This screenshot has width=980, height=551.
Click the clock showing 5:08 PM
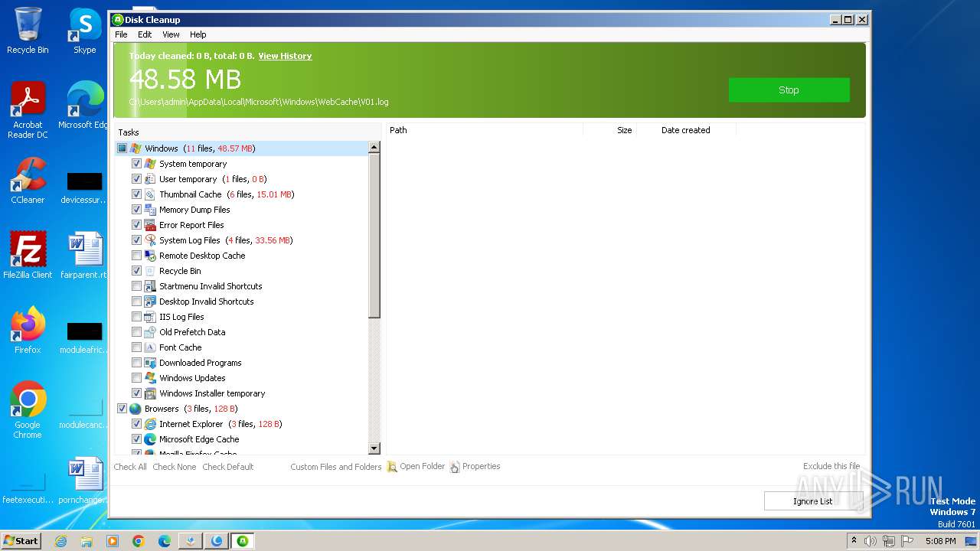click(940, 541)
